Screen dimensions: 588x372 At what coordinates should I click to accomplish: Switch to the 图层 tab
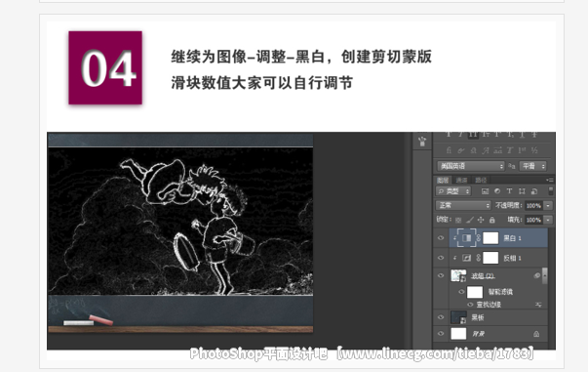[x=443, y=181]
